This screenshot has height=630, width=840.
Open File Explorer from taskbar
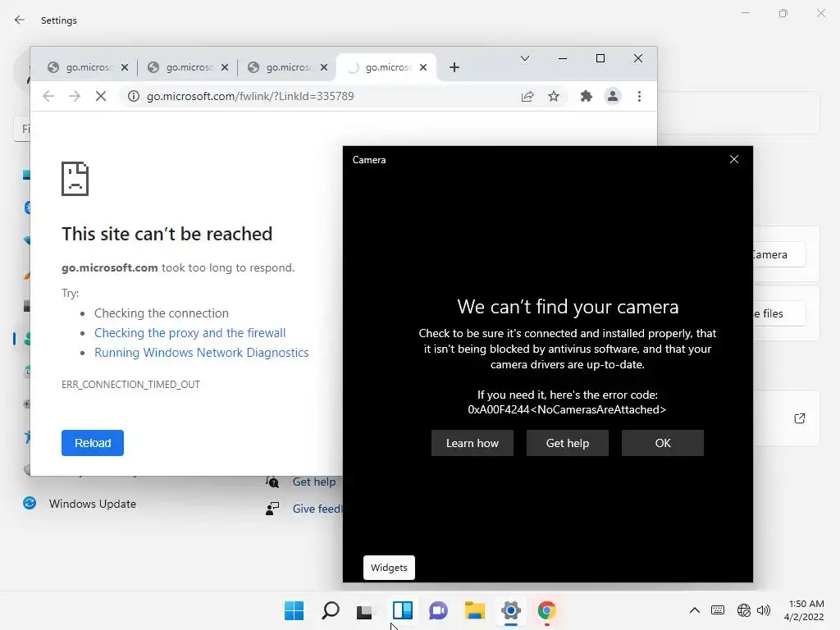[475, 610]
